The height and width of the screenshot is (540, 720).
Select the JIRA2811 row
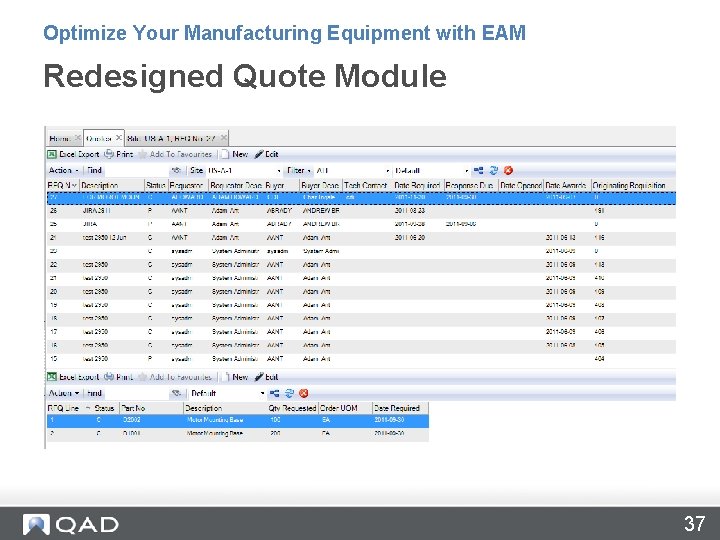tap(361, 211)
